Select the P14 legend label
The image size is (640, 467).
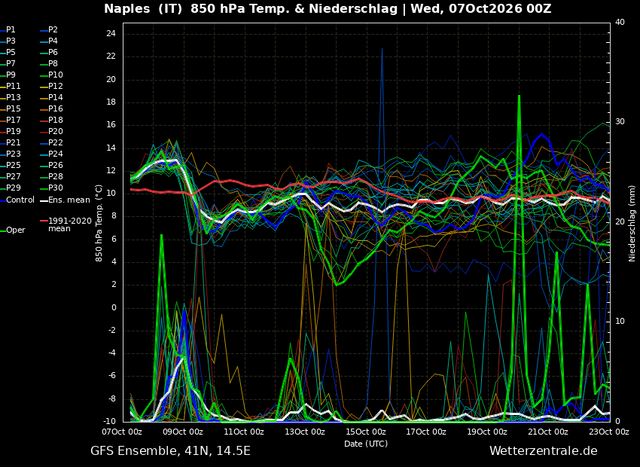pyautogui.click(x=56, y=98)
